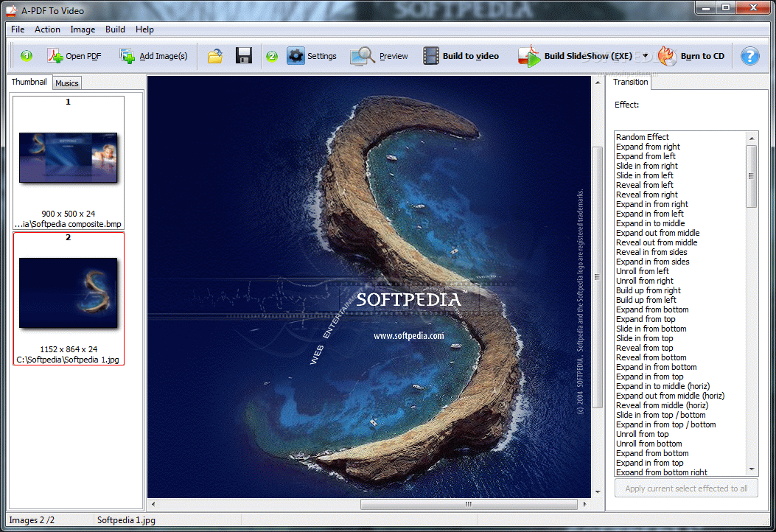
Task: Click the yellow open folder icon
Action: (214, 56)
